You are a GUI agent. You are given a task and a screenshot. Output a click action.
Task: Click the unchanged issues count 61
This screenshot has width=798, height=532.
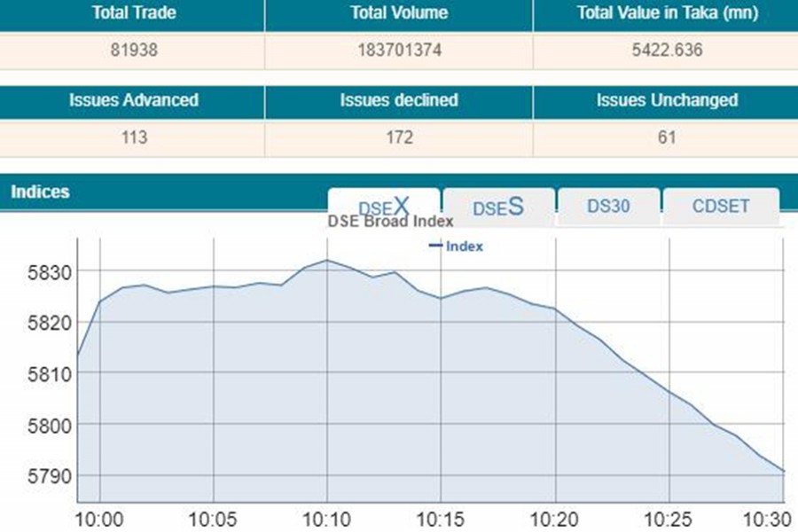coord(665,138)
